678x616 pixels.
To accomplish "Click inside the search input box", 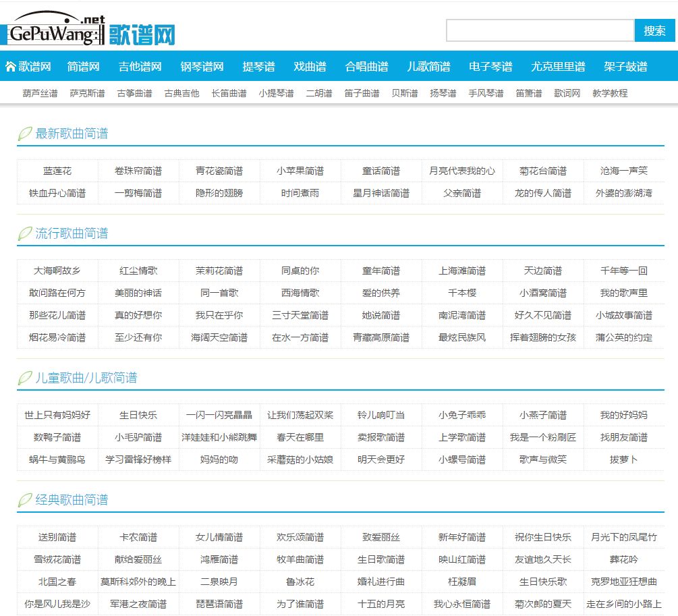I will pos(540,30).
